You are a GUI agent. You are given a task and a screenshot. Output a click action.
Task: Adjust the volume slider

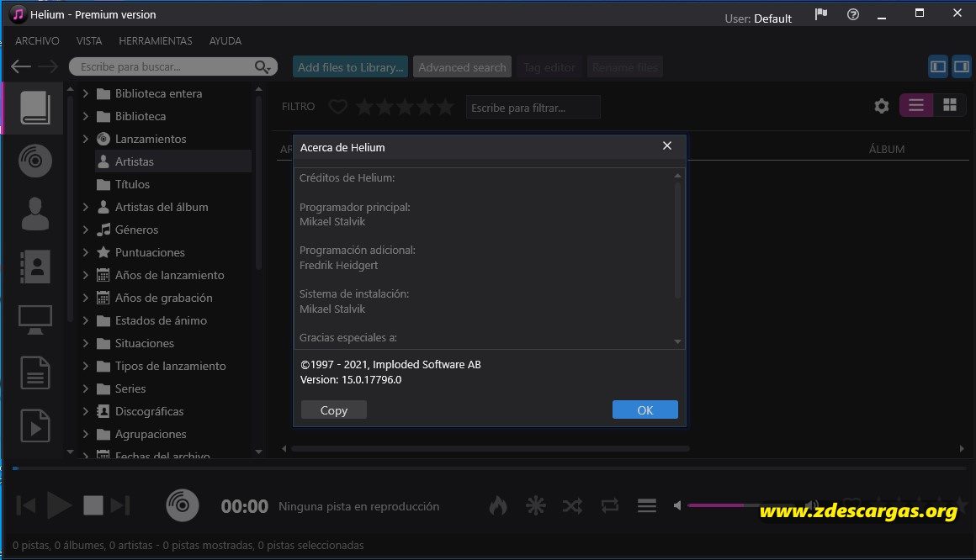click(744, 505)
